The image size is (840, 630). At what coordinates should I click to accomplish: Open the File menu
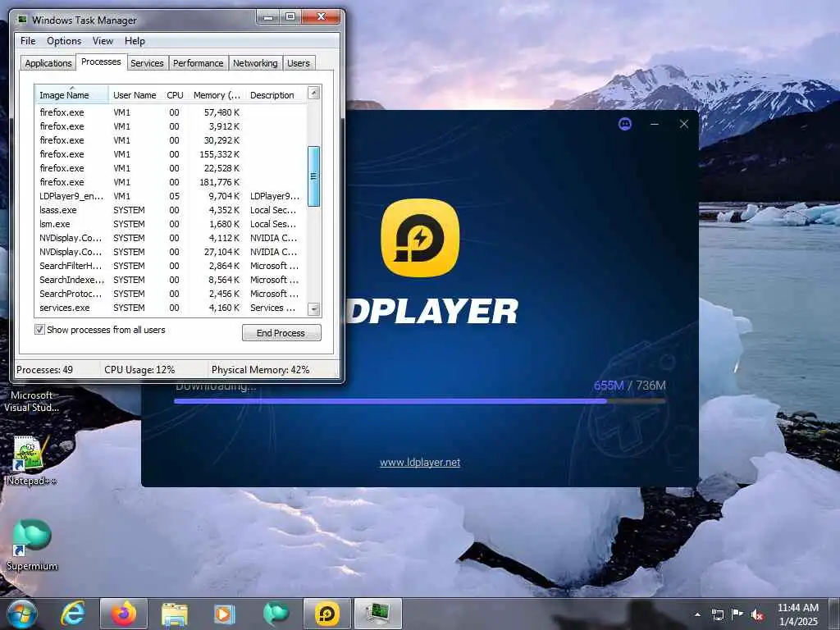[28, 41]
